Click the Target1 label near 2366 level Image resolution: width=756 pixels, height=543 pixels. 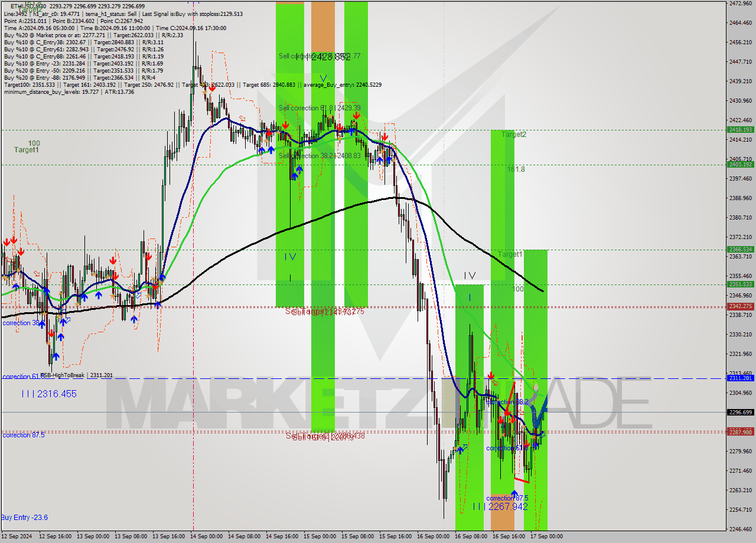point(510,254)
